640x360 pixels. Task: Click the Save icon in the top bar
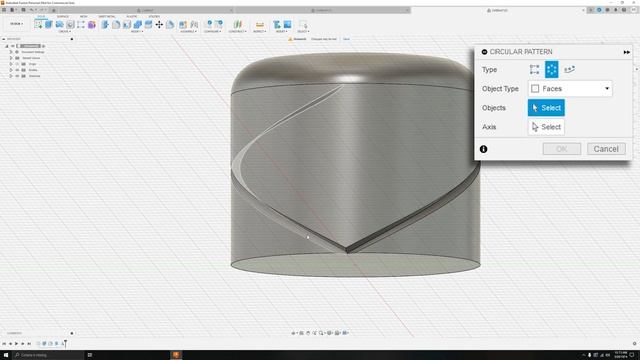pyautogui.click(x=23, y=10)
